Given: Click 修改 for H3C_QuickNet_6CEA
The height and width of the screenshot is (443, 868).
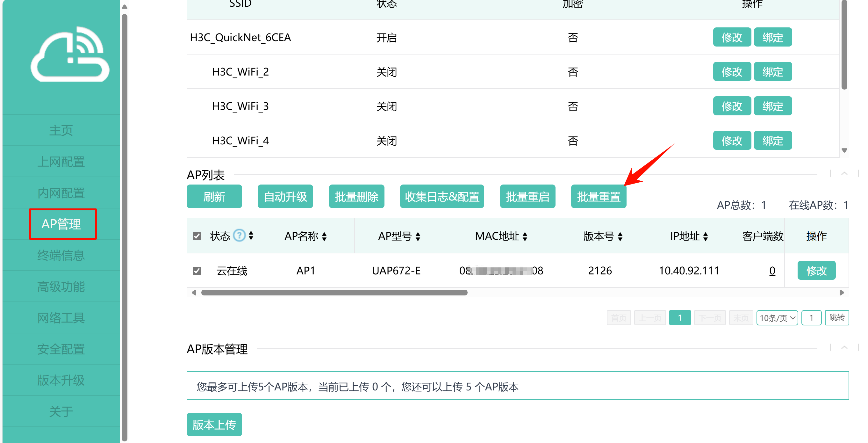Looking at the screenshot, I should point(732,37).
